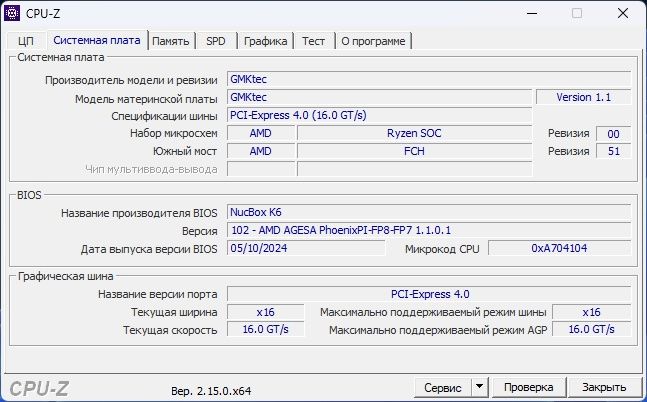Click the manufacturer field GMKtec
This screenshot has width=647, height=402.
pos(429,79)
